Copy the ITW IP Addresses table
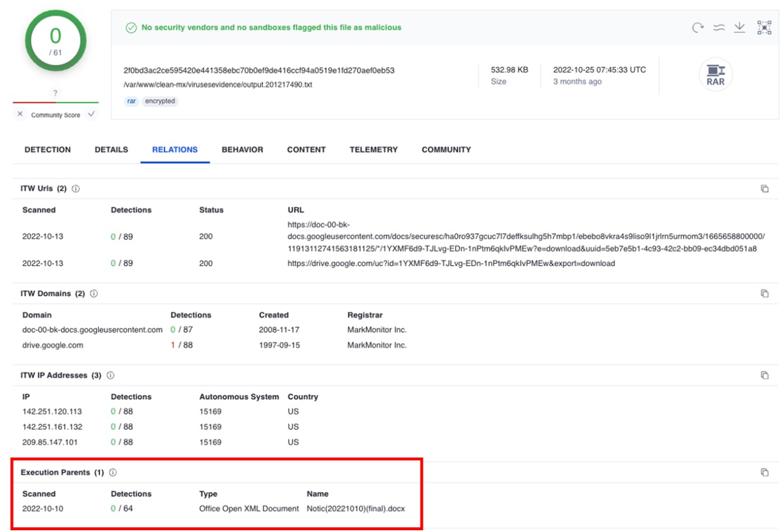This screenshot has width=784, height=532. [765, 375]
